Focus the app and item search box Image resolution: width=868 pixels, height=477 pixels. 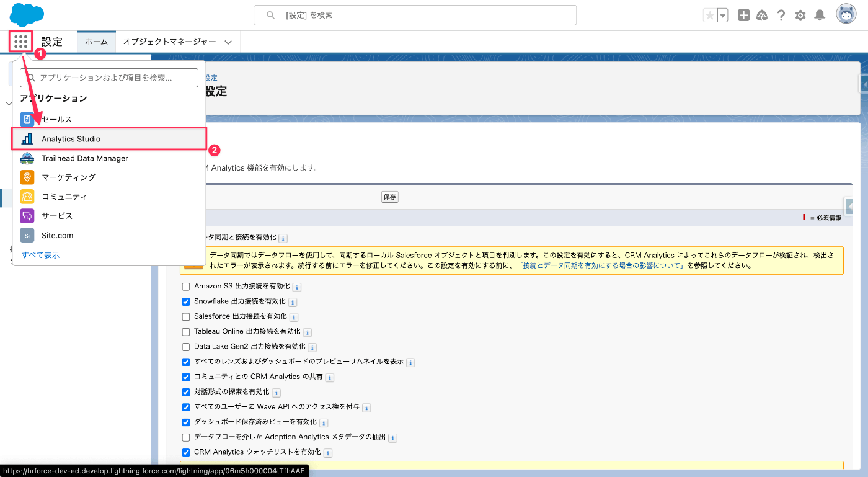pos(109,78)
